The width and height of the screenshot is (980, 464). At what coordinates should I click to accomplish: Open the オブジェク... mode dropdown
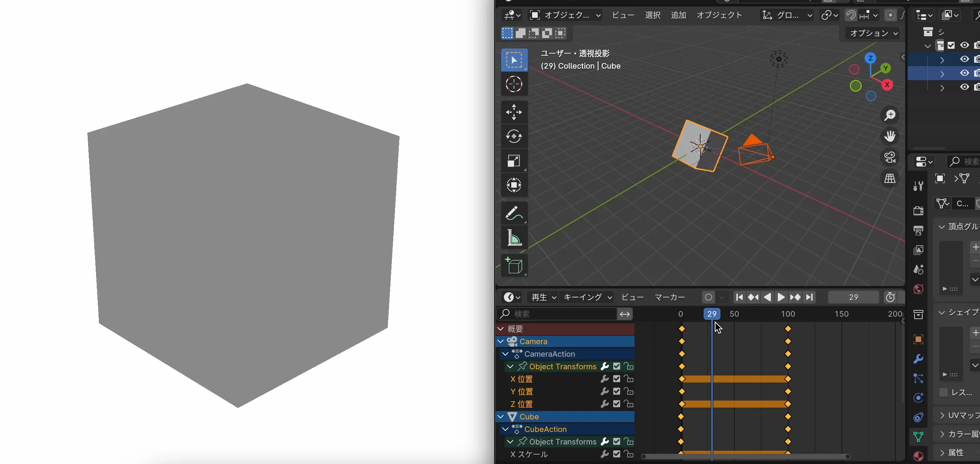click(566, 15)
